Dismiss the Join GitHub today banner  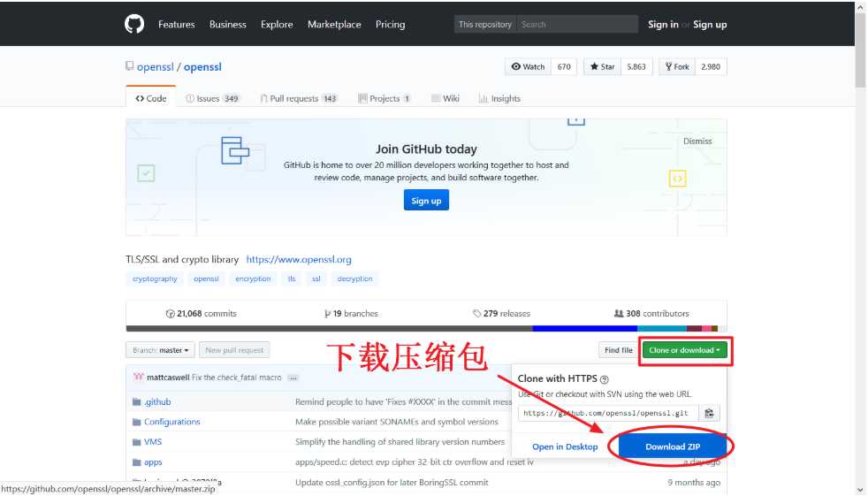(697, 141)
